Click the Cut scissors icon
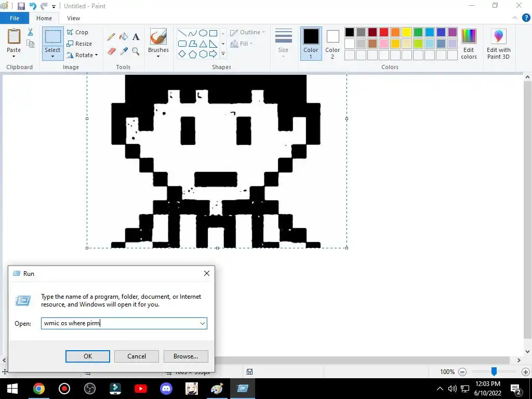 point(31,32)
